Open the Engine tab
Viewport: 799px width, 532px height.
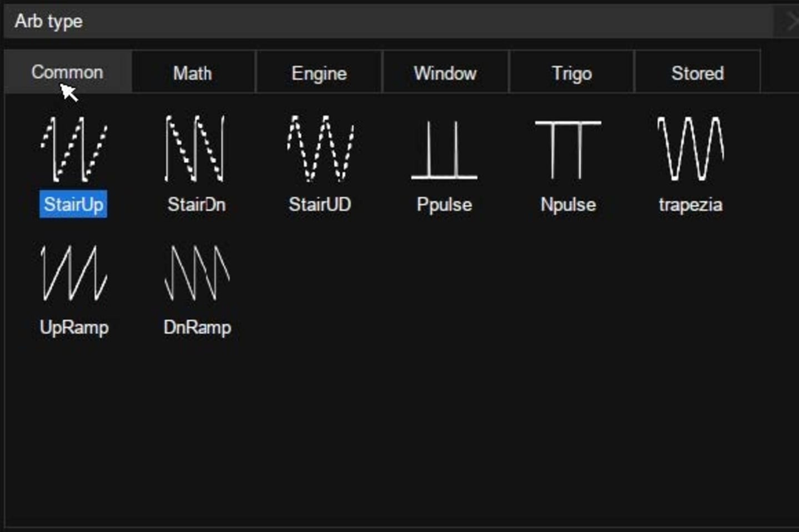pos(319,73)
